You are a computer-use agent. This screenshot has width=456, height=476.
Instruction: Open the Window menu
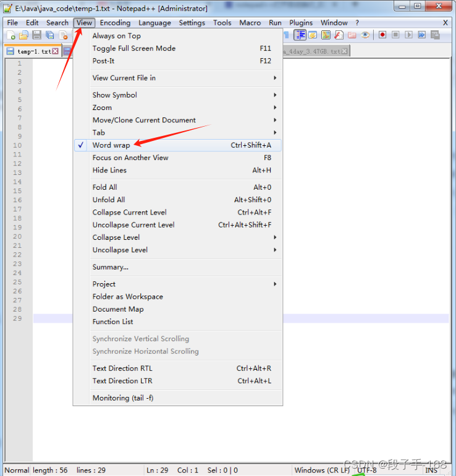[334, 23]
